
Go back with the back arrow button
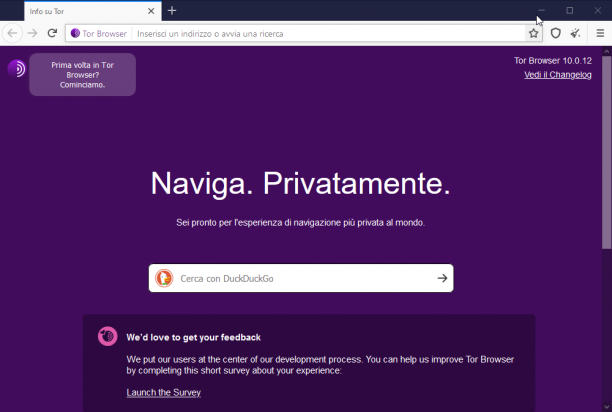pyautogui.click(x=12, y=33)
